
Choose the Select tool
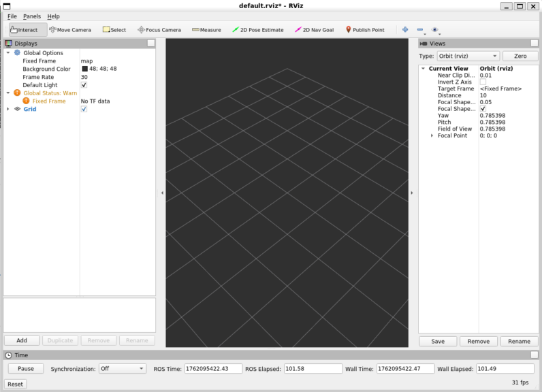point(114,30)
